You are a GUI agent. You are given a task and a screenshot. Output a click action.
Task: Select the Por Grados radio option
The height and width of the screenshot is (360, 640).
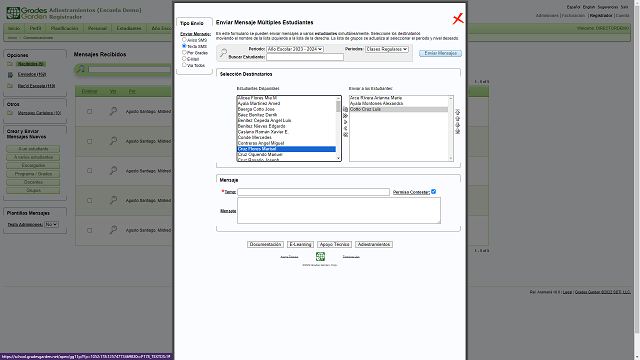(184, 52)
